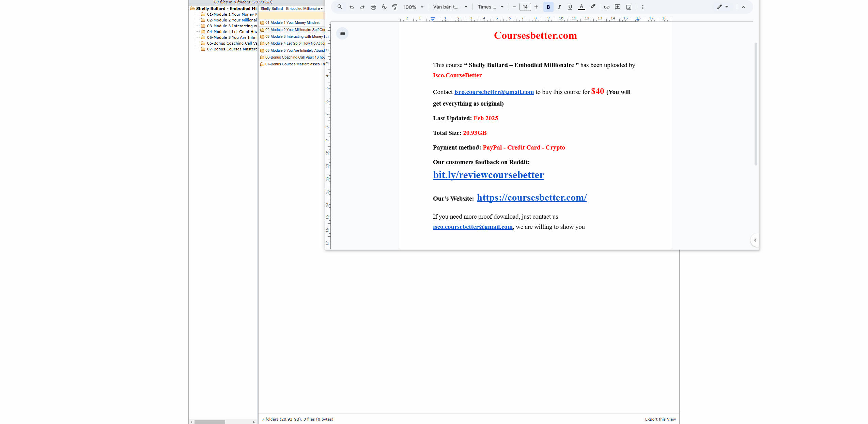Open the text color picker
868x424 pixels.
pos(582,7)
